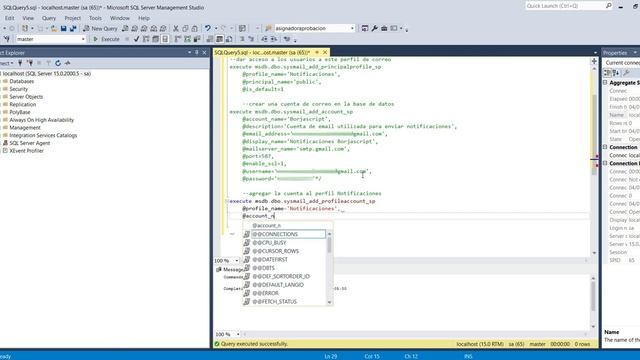Open the Tools menu
This screenshot has width=640, height=360.
pos(95,18)
